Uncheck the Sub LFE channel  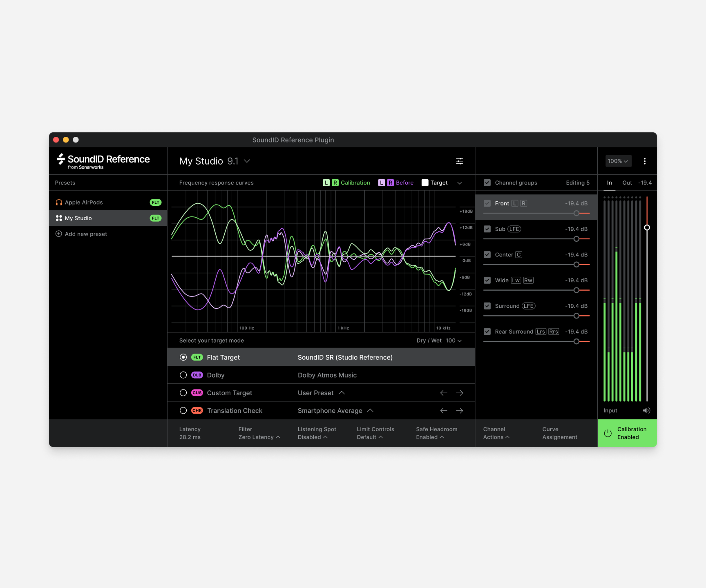click(487, 229)
